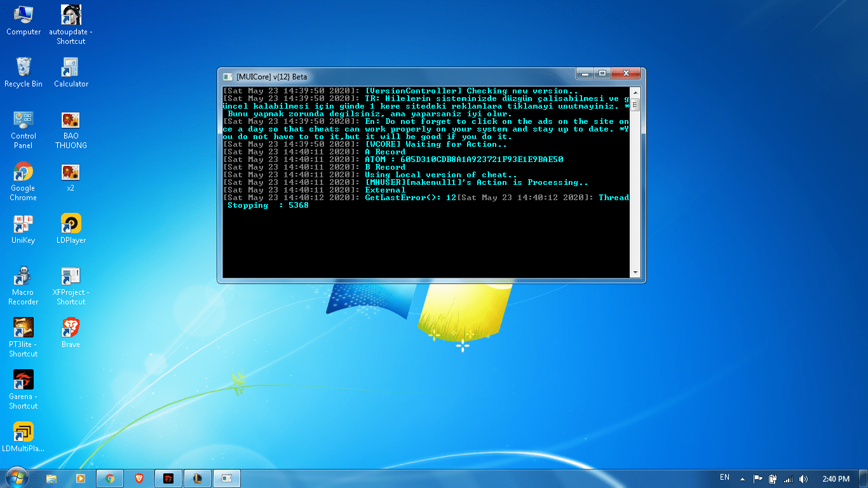Image resolution: width=868 pixels, height=488 pixels.
Task: Select the autoupdate - Shortcut desktop icon
Action: 71,24
